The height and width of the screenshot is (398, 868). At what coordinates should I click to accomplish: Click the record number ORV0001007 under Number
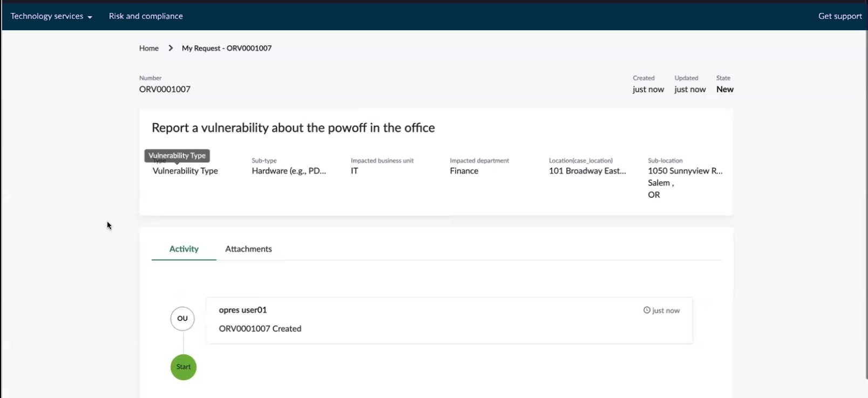tap(165, 89)
